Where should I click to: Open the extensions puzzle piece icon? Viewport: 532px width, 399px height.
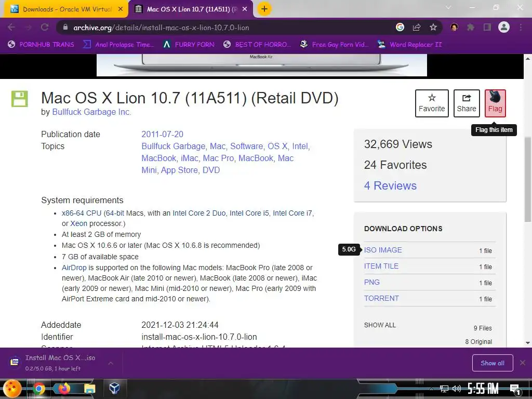tap(471, 27)
